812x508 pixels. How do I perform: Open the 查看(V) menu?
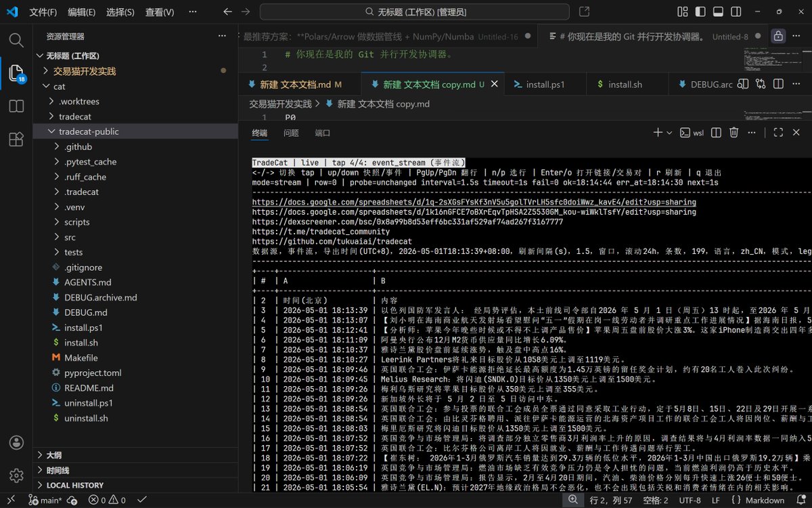pyautogui.click(x=160, y=12)
